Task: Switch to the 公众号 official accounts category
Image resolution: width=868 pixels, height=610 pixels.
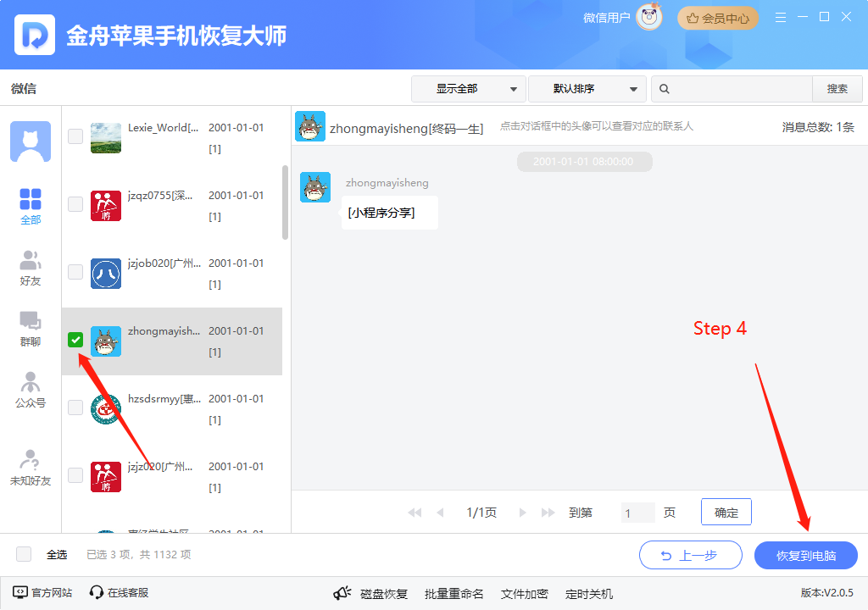Action: point(31,390)
